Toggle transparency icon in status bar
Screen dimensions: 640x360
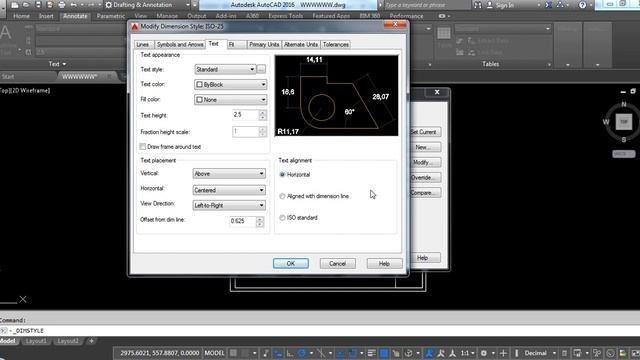(384, 353)
